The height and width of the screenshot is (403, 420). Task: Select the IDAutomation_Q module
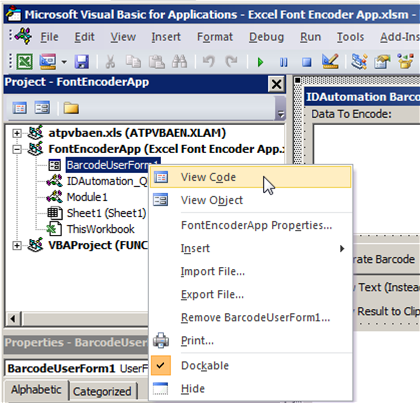point(107,181)
